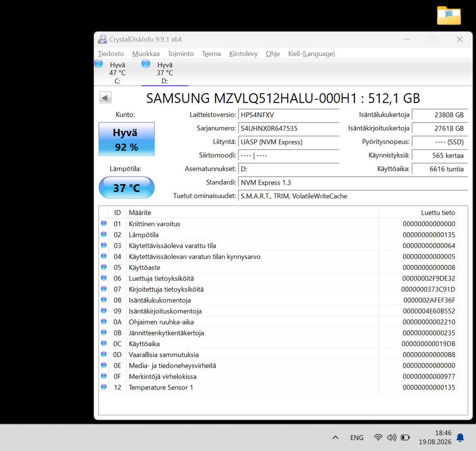The height and width of the screenshot is (451, 476).
Task: Select the Merkintöjä virhelokissa row
Action: (278, 377)
